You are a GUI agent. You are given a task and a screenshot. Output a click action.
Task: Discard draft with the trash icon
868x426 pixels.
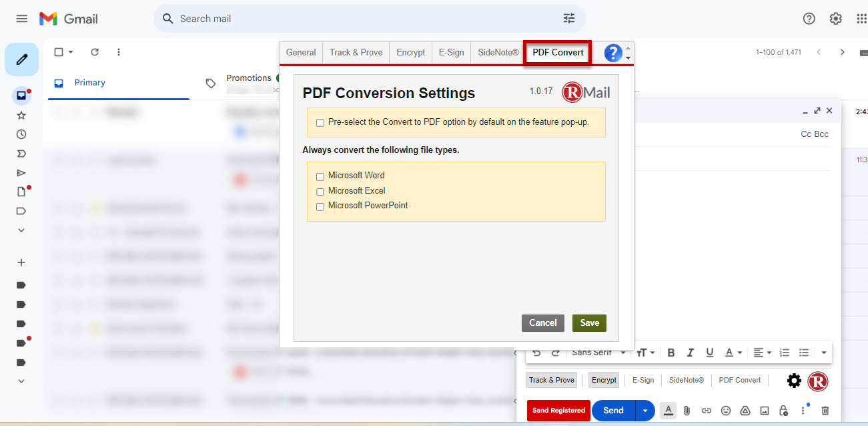pyautogui.click(x=825, y=411)
